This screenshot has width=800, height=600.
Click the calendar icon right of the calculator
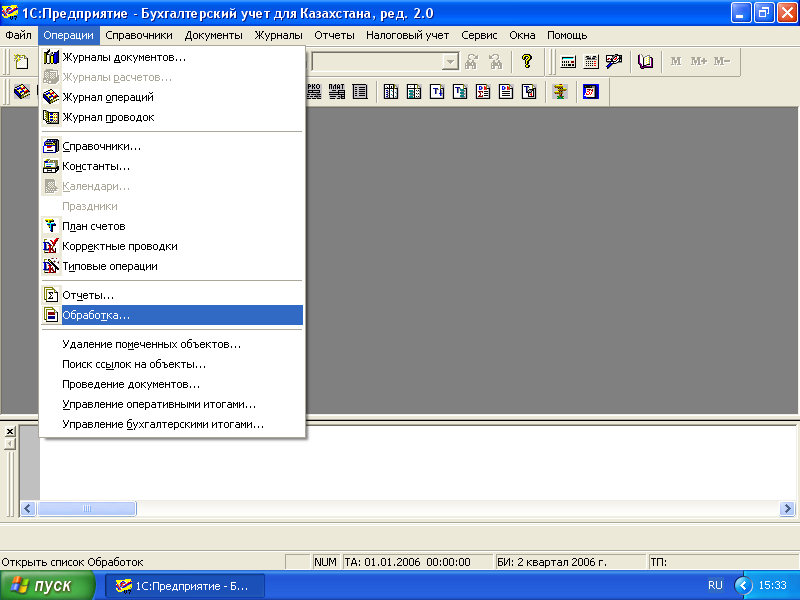591,61
